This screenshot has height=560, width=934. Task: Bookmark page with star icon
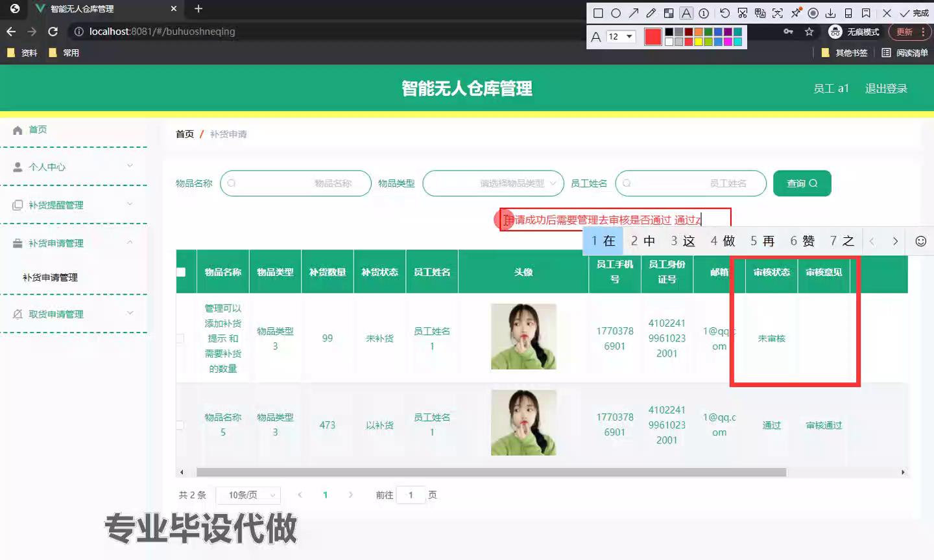809,32
